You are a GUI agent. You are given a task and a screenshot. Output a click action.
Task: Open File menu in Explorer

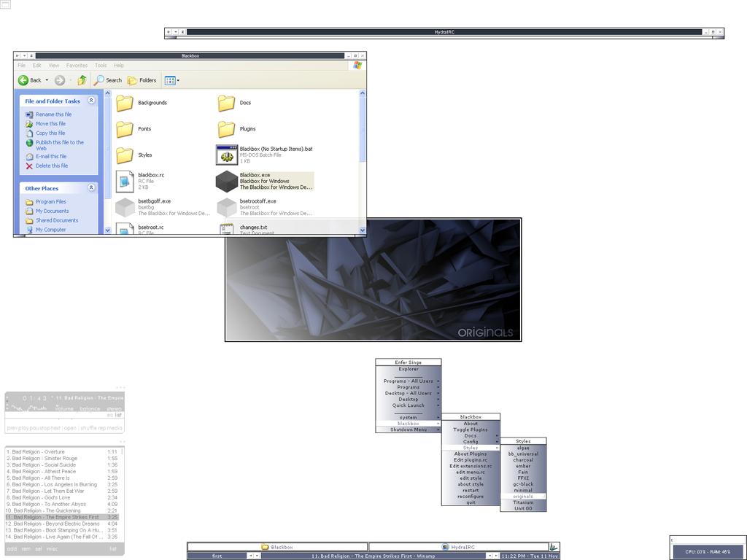pos(21,65)
